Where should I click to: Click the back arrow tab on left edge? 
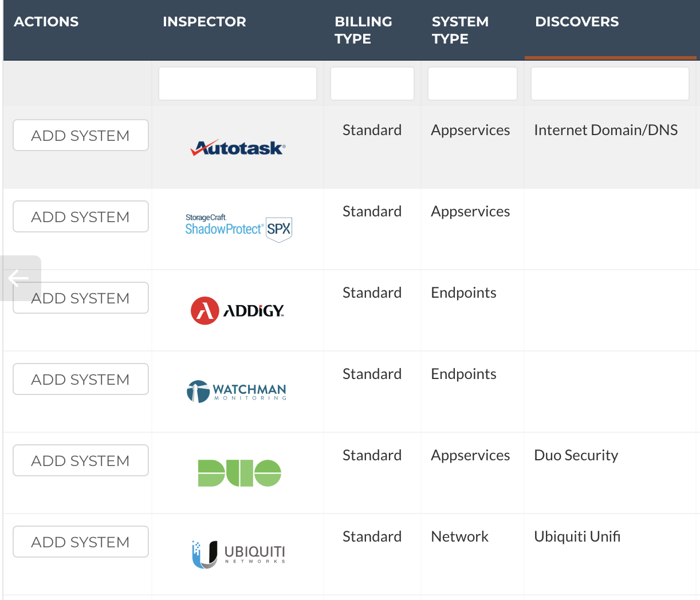(21, 278)
